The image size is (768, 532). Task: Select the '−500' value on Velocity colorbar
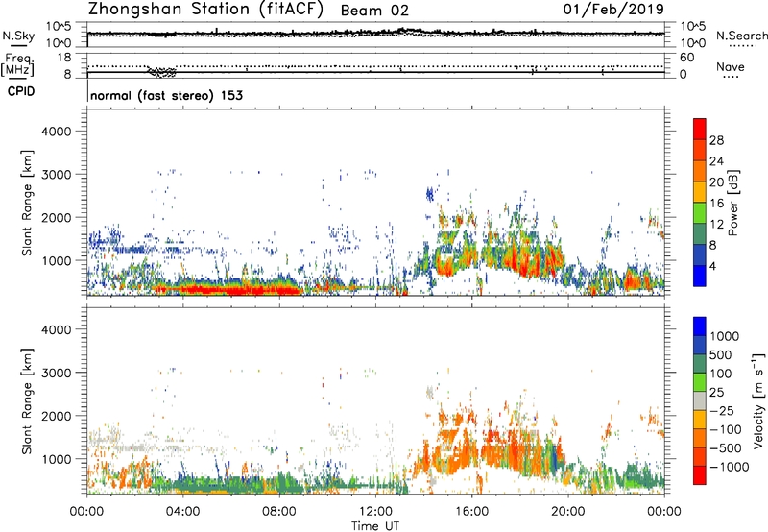(726, 448)
